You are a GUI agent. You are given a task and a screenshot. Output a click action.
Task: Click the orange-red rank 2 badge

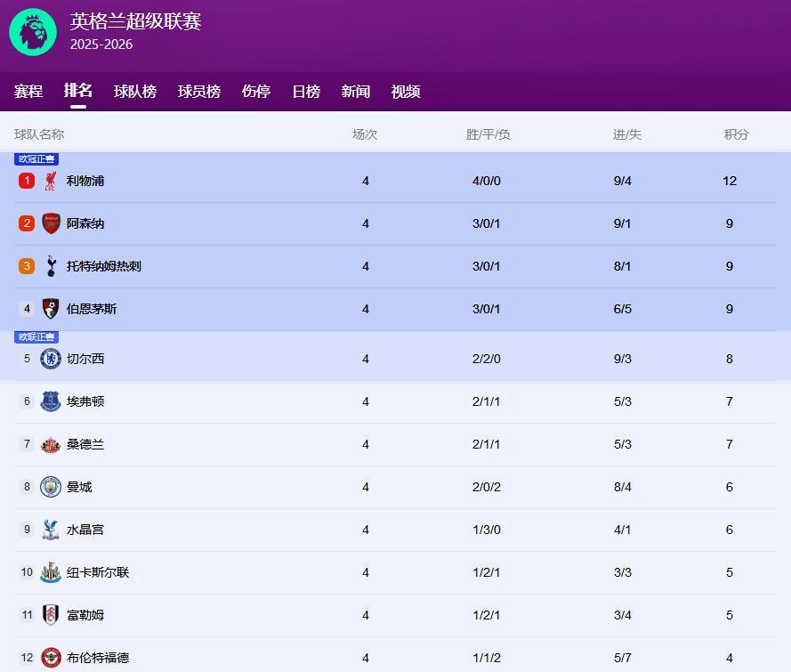pyautogui.click(x=27, y=223)
